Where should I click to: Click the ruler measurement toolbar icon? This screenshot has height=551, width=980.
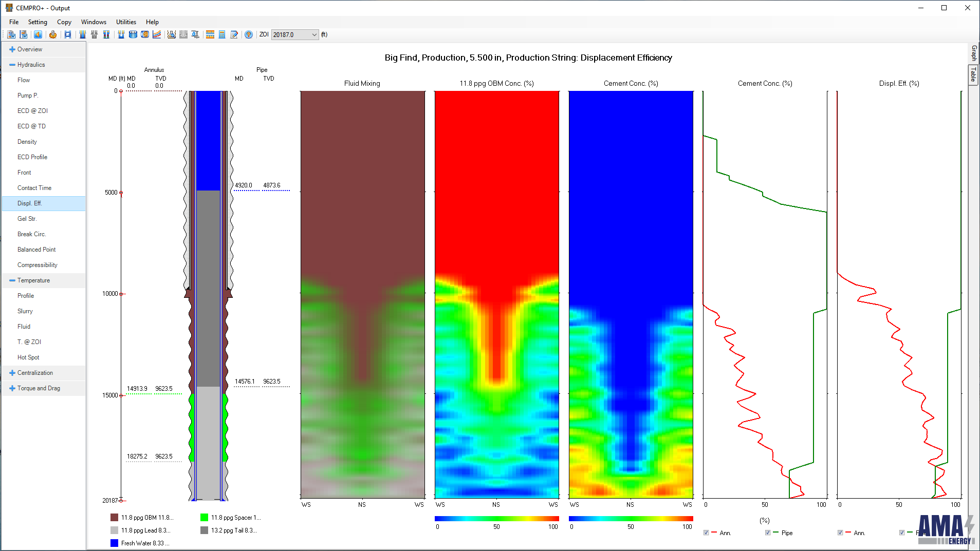point(210,34)
